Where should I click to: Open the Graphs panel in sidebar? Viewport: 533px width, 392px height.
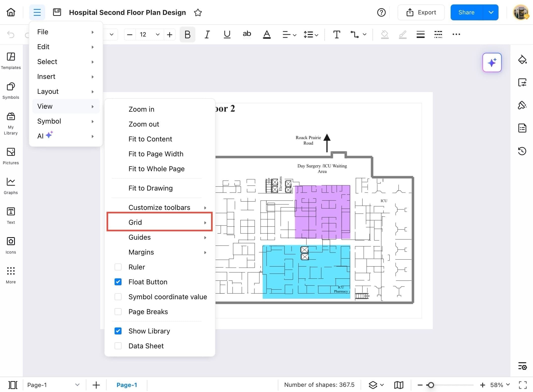[x=11, y=185]
